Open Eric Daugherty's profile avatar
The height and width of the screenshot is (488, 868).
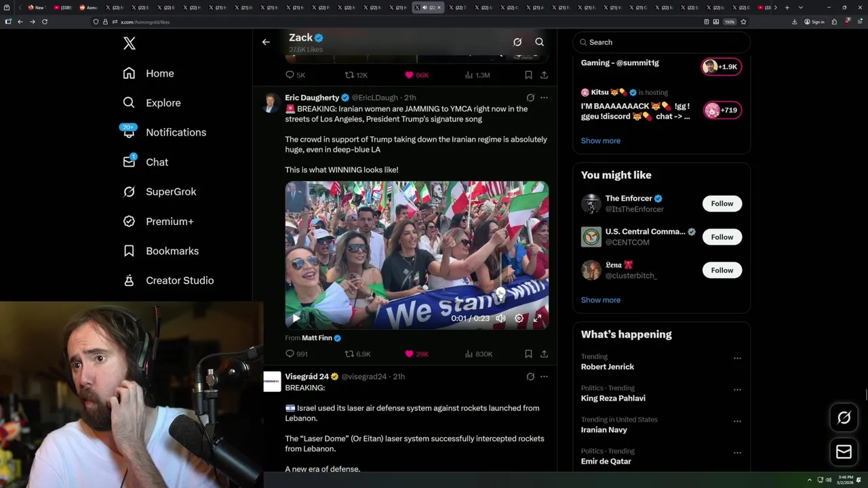(x=272, y=102)
